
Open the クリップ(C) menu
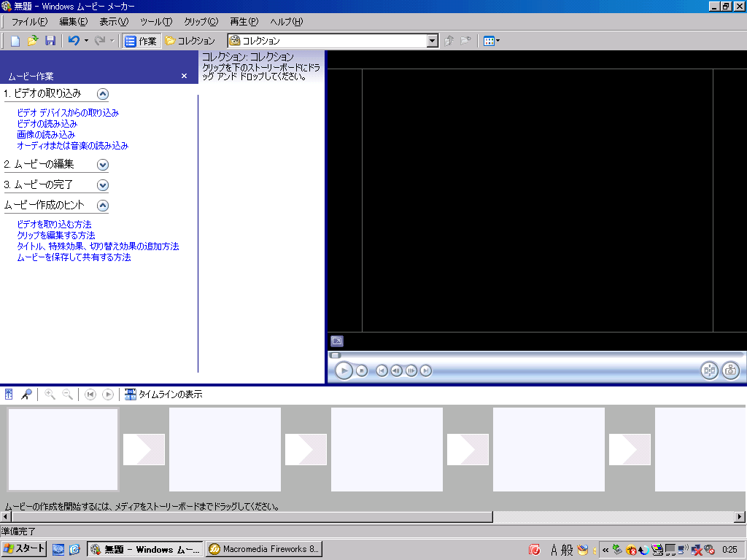pyautogui.click(x=201, y=22)
